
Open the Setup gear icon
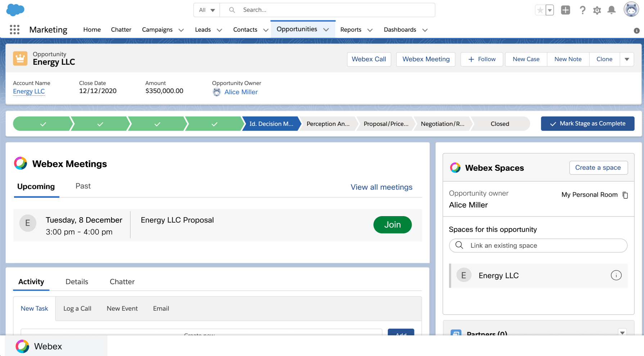(x=597, y=10)
